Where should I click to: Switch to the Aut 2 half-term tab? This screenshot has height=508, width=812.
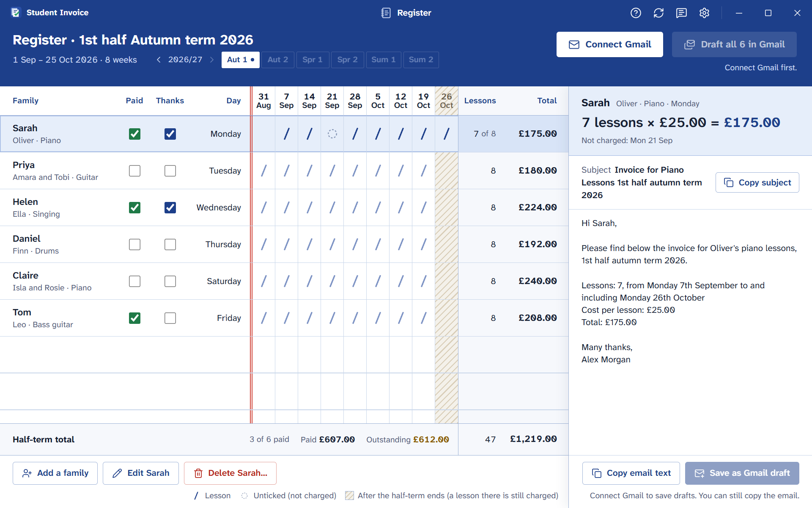coord(278,60)
